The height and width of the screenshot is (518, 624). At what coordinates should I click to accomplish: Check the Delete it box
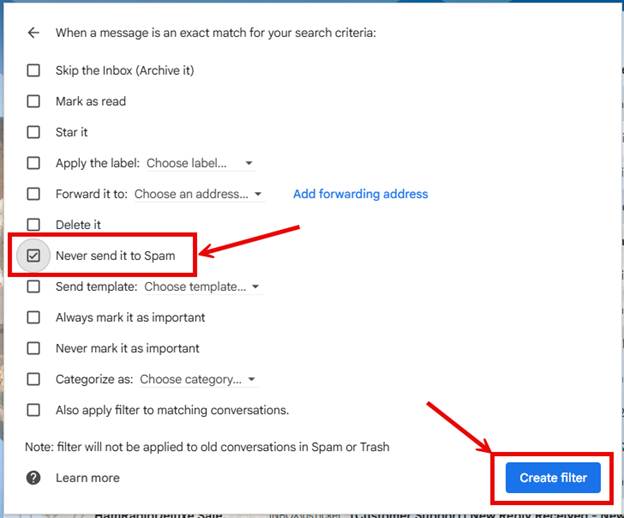pos(34,225)
